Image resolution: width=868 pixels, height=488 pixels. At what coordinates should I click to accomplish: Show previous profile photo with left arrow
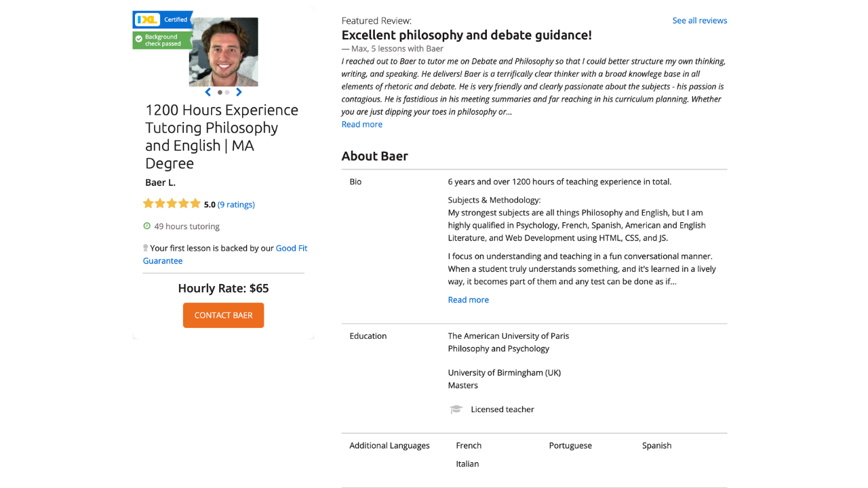pyautogui.click(x=208, y=92)
